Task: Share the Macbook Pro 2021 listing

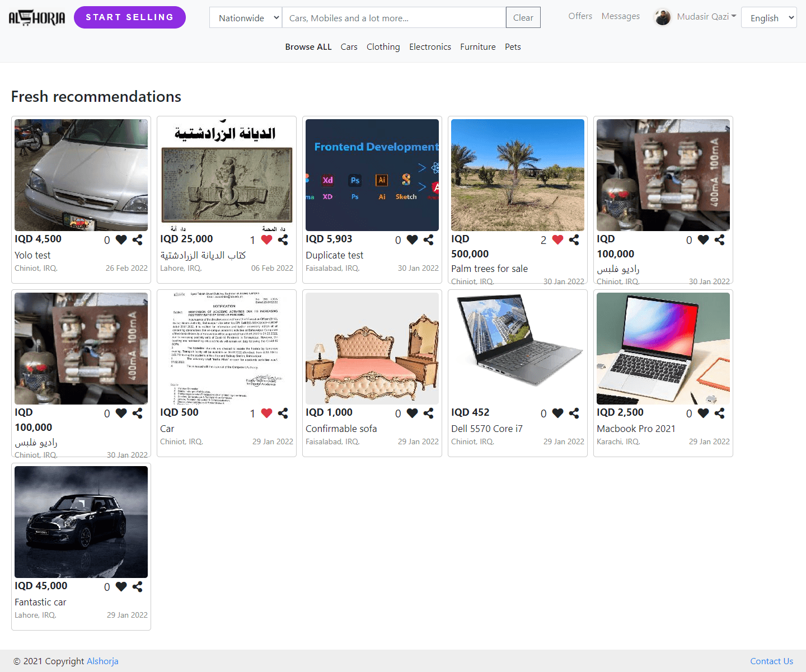Action: [719, 413]
